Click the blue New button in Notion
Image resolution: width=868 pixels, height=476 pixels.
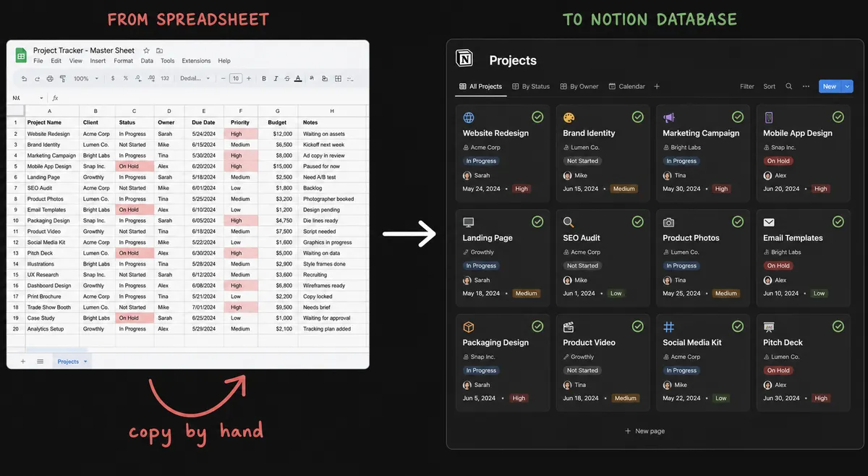click(x=830, y=86)
